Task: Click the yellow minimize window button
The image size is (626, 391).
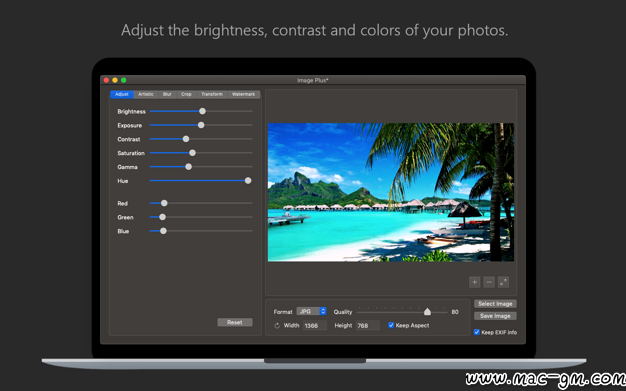Action: click(115, 80)
